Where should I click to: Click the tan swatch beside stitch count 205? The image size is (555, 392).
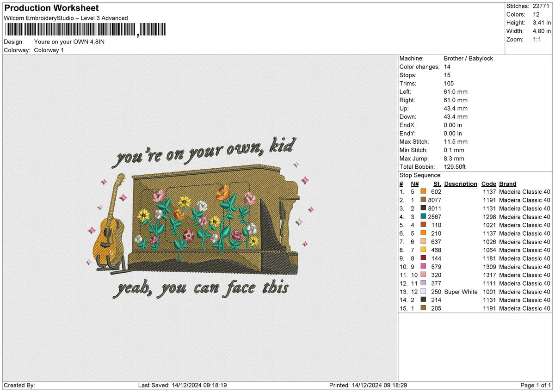point(423,308)
